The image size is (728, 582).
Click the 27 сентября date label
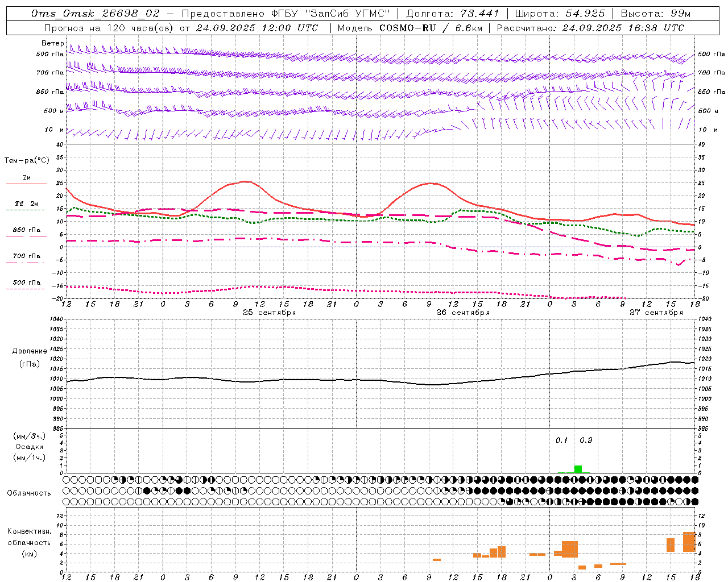coord(656,312)
